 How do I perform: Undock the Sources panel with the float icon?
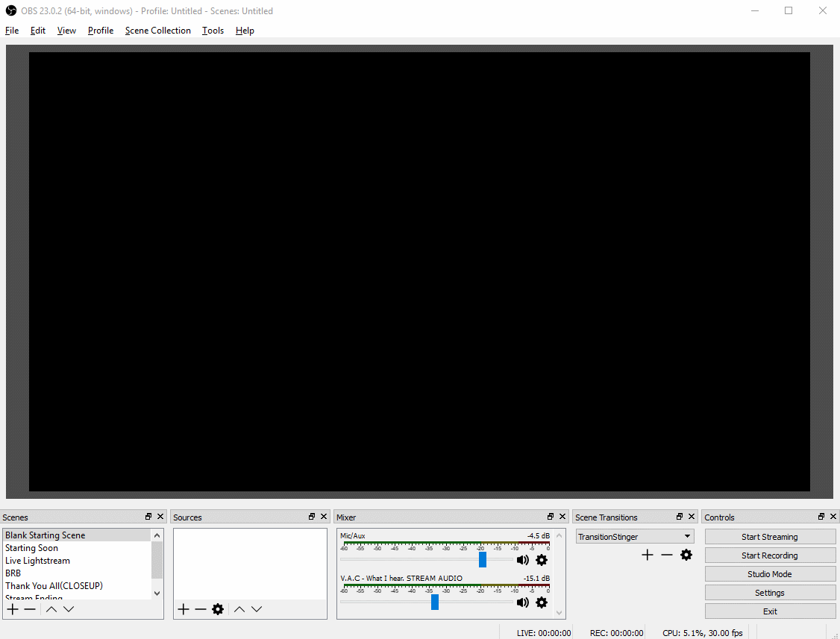312,516
